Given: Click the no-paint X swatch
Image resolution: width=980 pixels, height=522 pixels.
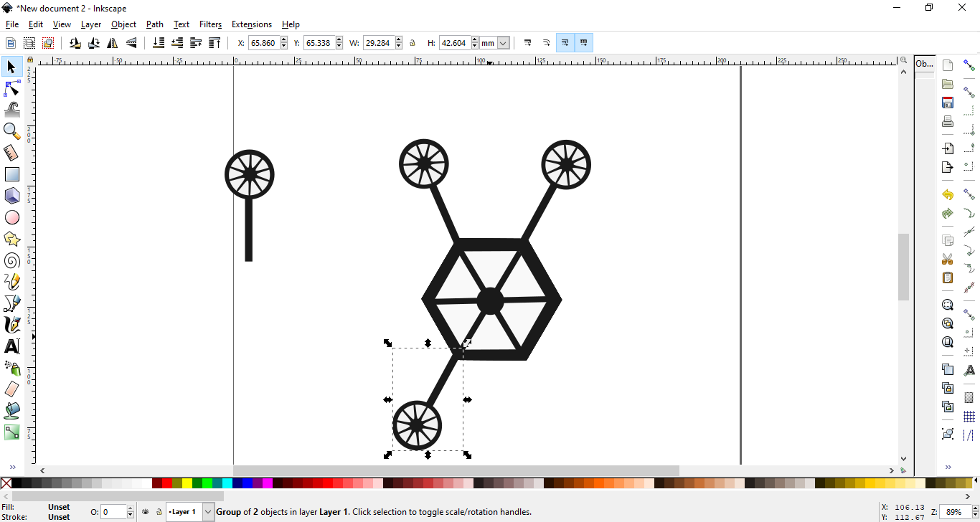Looking at the screenshot, I should [x=6, y=483].
